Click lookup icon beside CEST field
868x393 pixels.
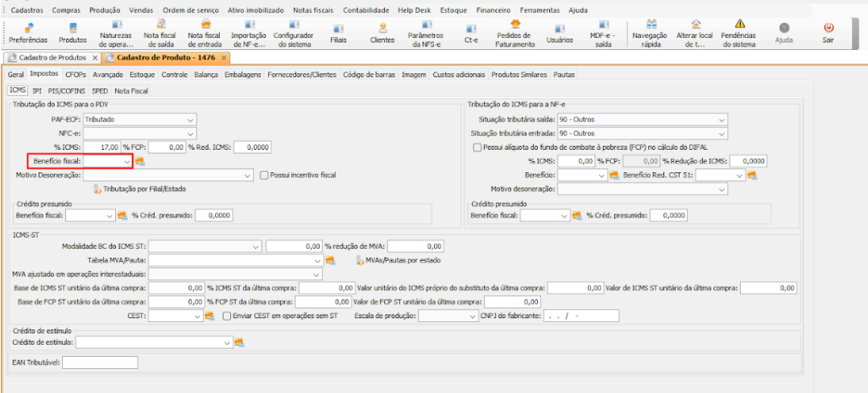click(209, 316)
